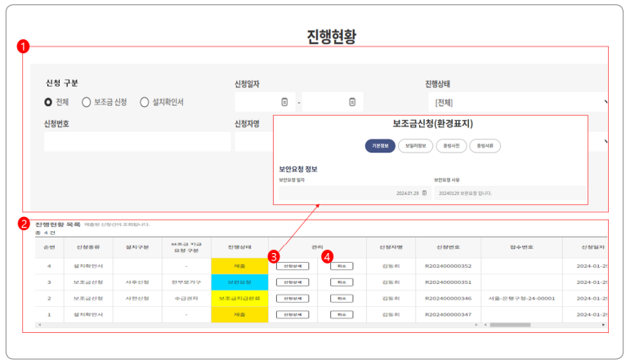The height and width of the screenshot is (364, 630).
Task: Click the yellow 보조금지급완료 status cell
Action: point(239,298)
